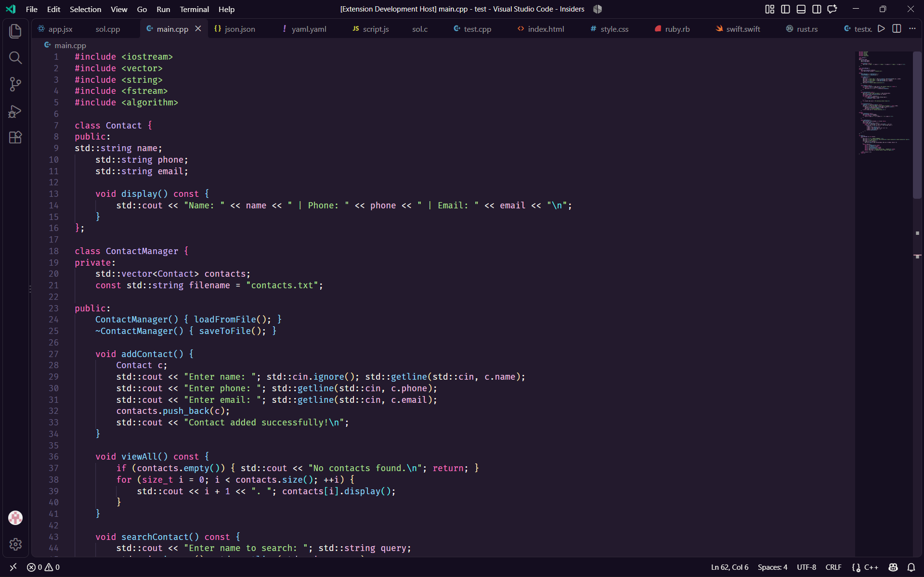Image resolution: width=924 pixels, height=577 pixels.
Task: Show the notifications bell
Action: click(911, 567)
